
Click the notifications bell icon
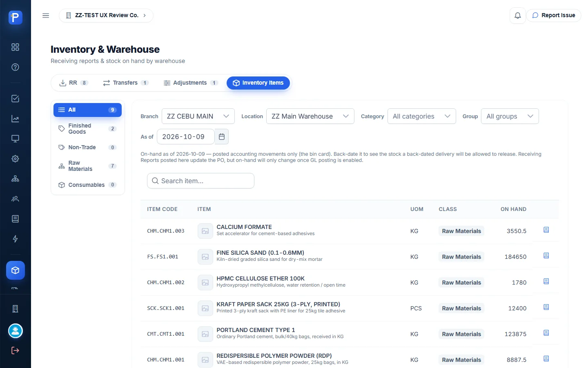click(517, 16)
